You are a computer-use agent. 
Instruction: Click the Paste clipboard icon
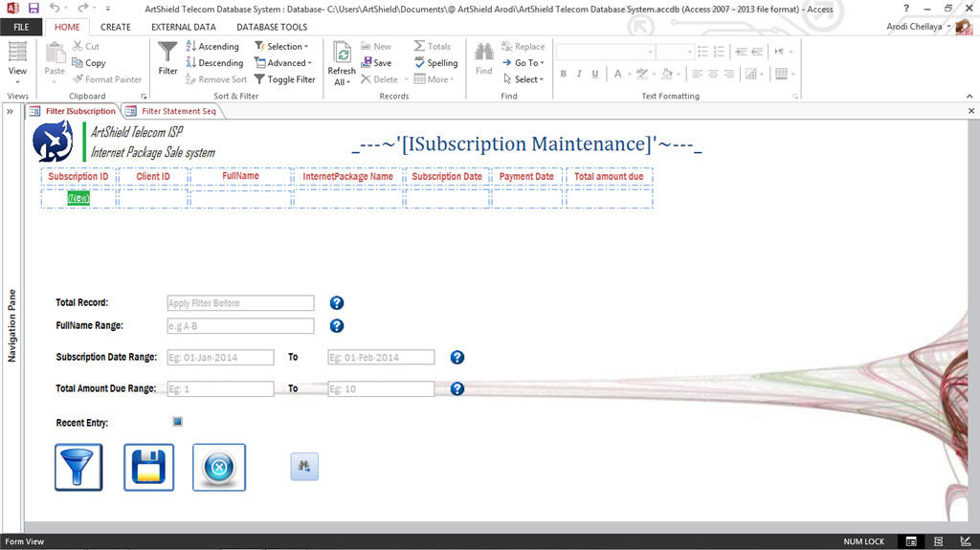tap(55, 54)
